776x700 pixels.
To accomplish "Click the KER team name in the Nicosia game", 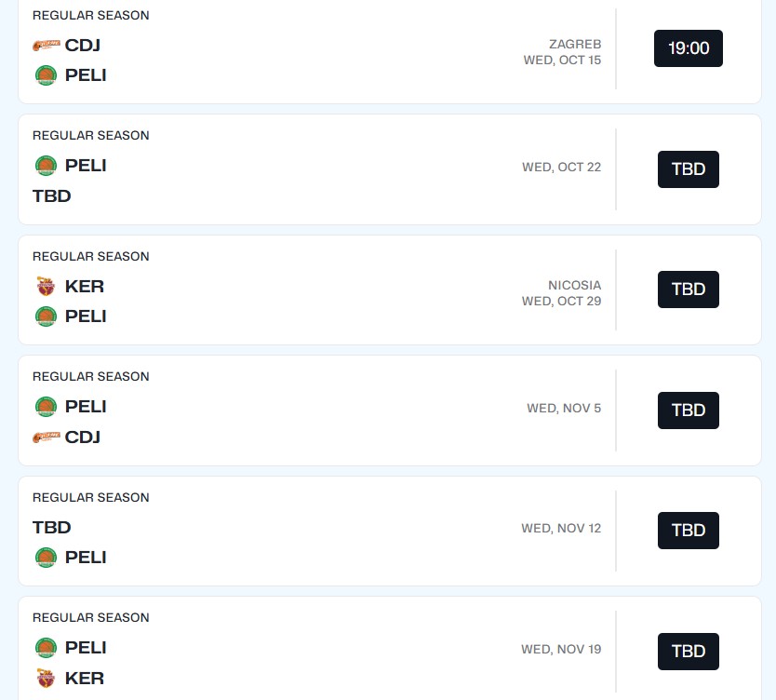I will coord(85,286).
